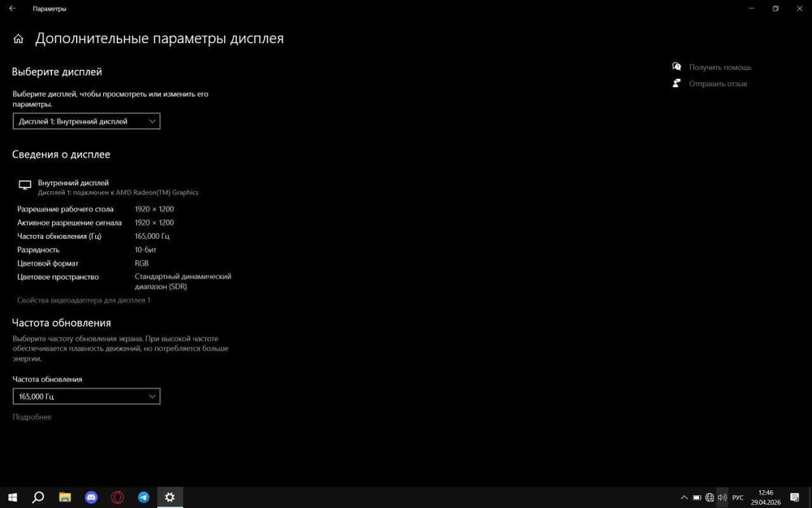Open the Дисплей 1: Внутренний дисплей dropdown

tap(87, 121)
